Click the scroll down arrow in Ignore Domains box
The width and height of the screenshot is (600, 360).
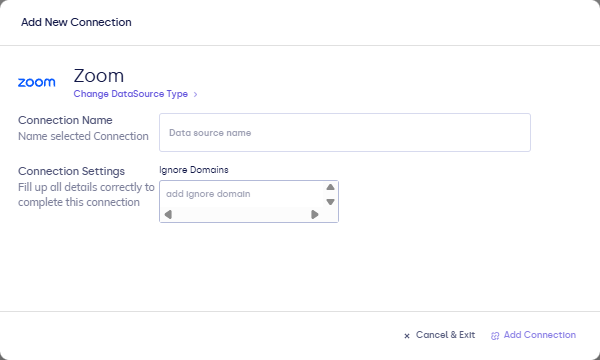point(331,202)
